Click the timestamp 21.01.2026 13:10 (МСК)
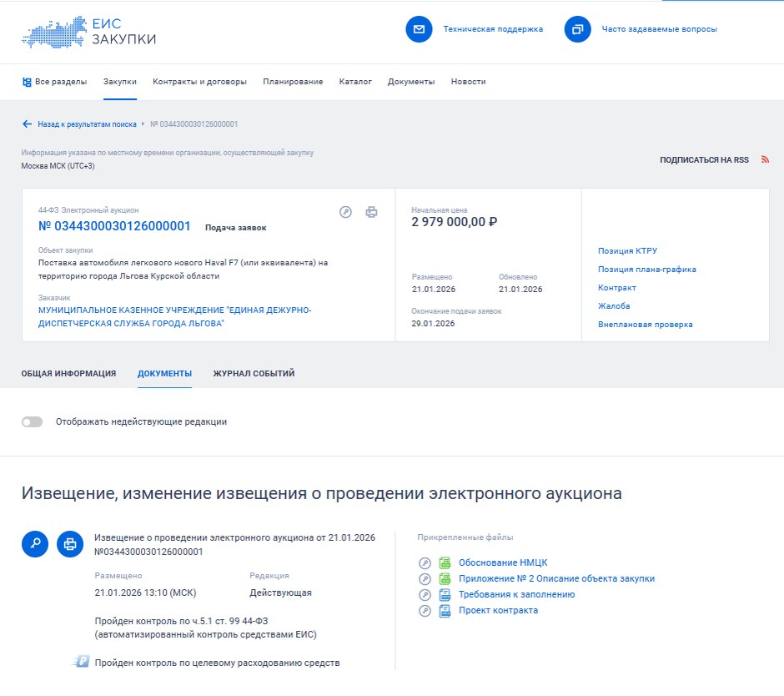784x696 pixels. coord(145,593)
